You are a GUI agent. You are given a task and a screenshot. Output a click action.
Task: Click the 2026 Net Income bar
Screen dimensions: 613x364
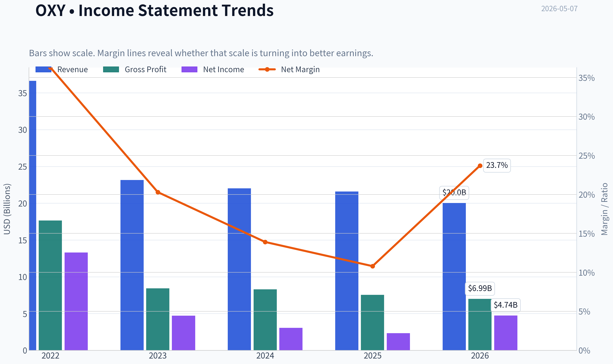(506, 333)
